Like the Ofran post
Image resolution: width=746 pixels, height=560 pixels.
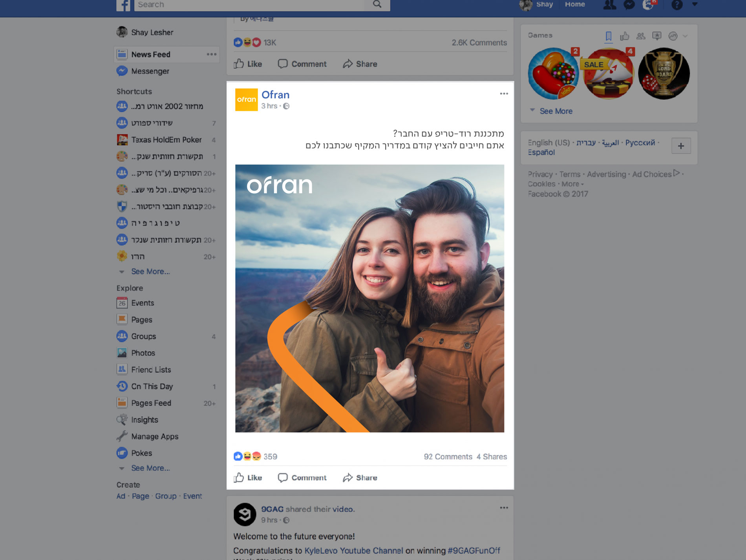[x=248, y=478]
